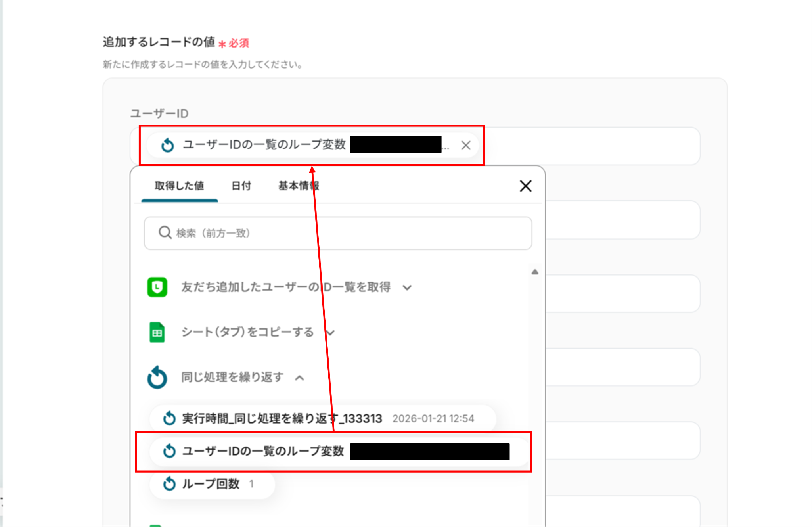Collapse the 同じ処理を繰り返す section
The height and width of the screenshot is (527, 812).
(300, 378)
